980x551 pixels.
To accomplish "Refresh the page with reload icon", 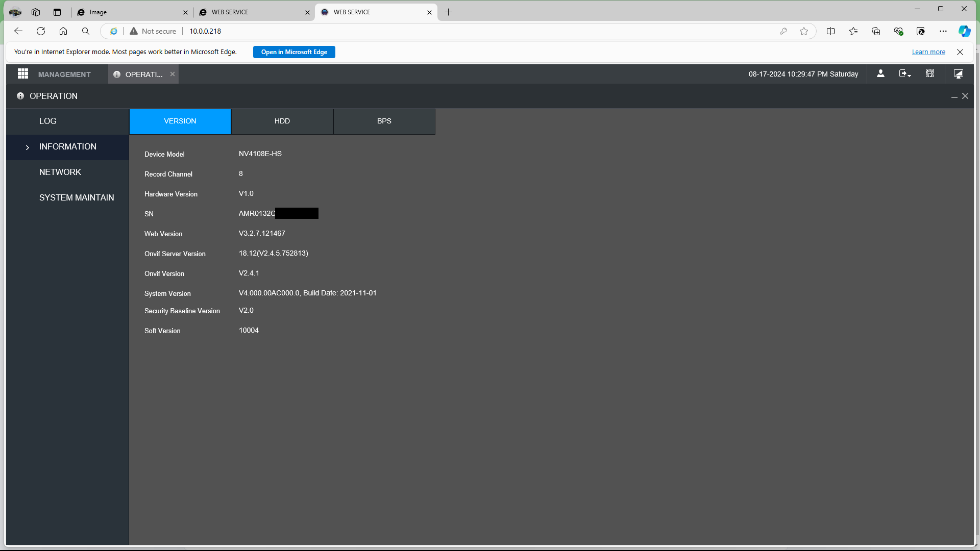I will click(41, 31).
